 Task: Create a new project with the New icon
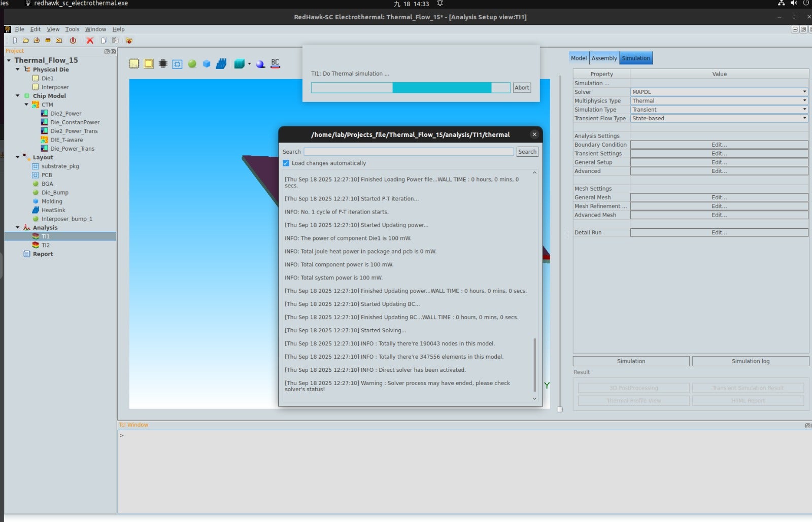click(15, 41)
